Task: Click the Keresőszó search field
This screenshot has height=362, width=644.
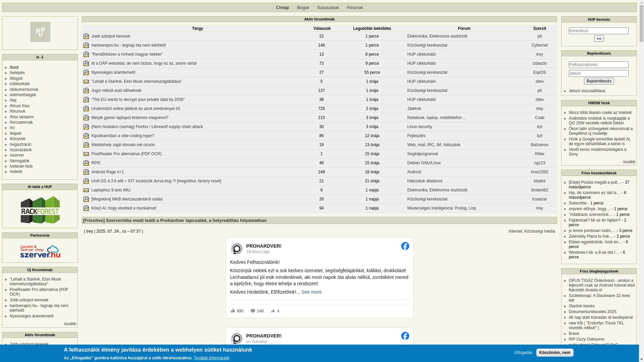Action: coord(599,31)
